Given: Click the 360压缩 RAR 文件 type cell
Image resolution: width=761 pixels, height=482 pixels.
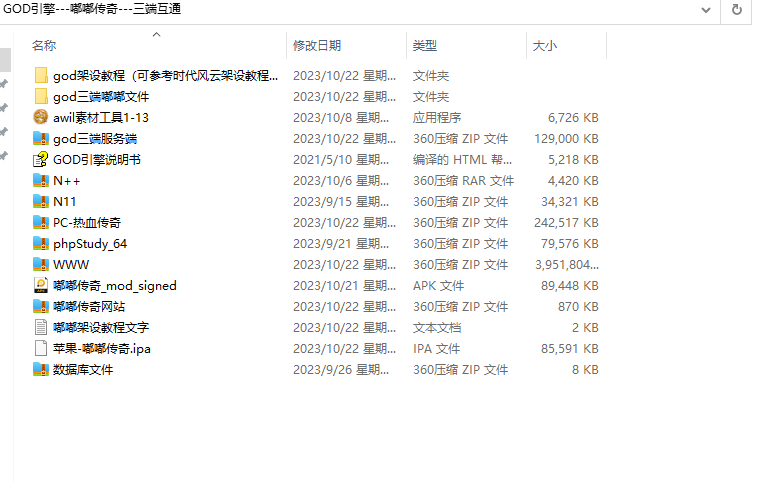Looking at the screenshot, I should coord(463,181).
